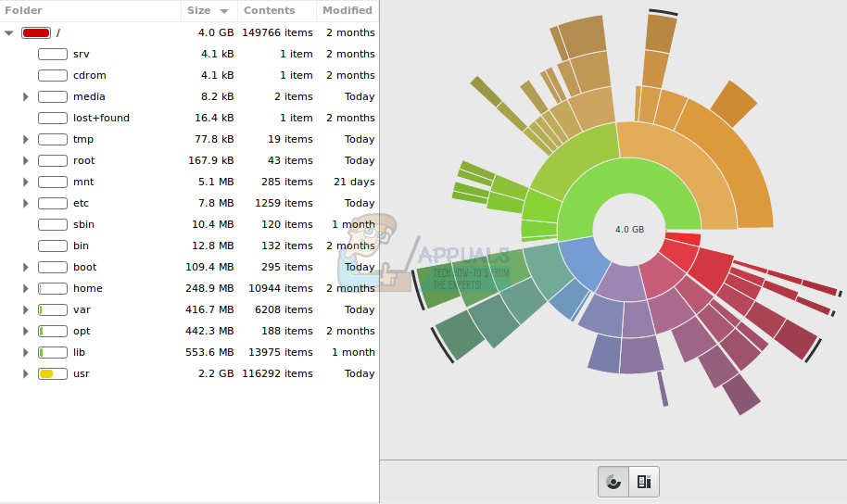Viewport: 847px width, 504px height.
Task: Sort by the Contents column header
Action: tap(276, 10)
